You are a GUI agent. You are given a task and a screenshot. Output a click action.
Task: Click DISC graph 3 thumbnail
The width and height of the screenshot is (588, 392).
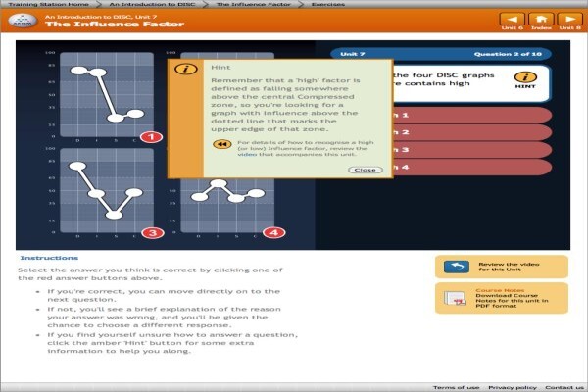(x=107, y=190)
